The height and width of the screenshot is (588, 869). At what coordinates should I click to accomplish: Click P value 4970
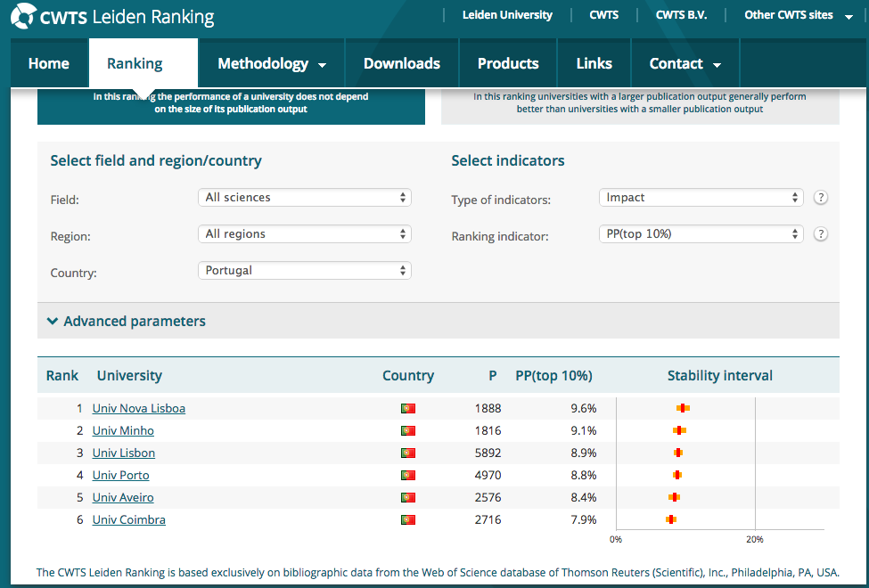pyautogui.click(x=488, y=475)
